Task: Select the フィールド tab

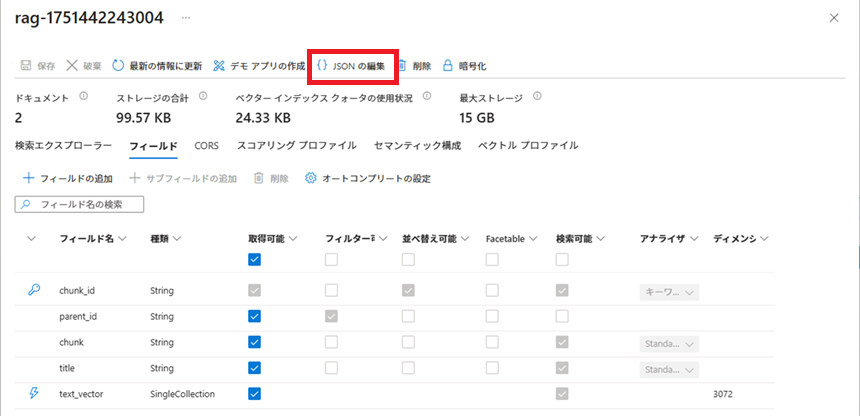Action: (x=153, y=146)
